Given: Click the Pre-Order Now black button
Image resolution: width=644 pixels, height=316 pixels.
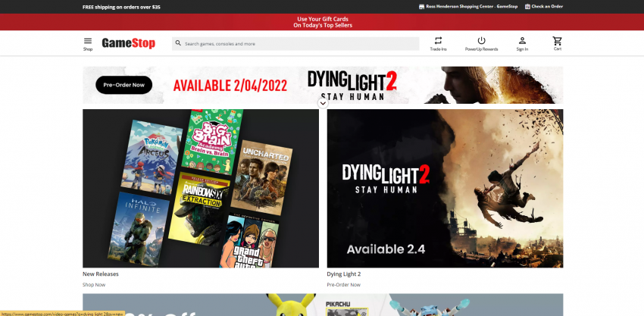Looking at the screenshot, I should (124, 85).
